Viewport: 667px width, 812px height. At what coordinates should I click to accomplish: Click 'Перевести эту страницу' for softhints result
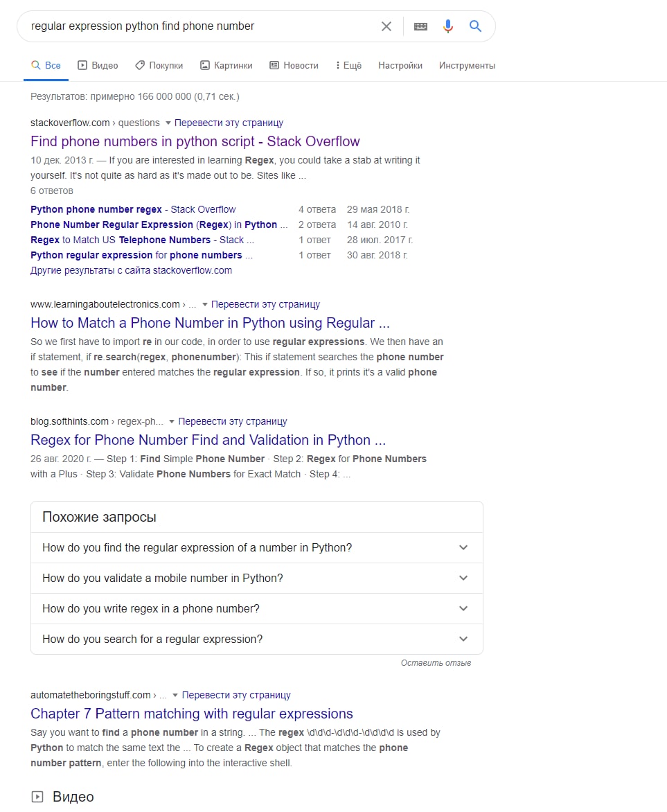tap(233, 421)
